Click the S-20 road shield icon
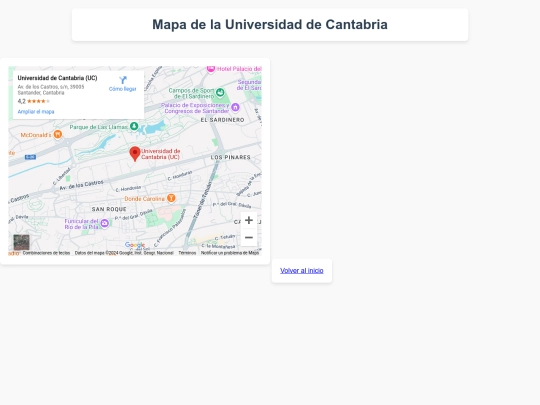 click(30, 157)
